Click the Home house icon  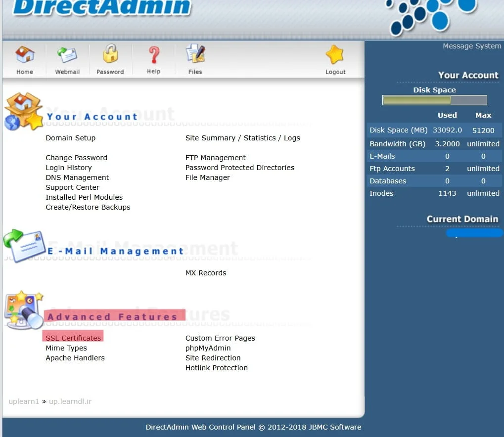[x=25, y=55]
